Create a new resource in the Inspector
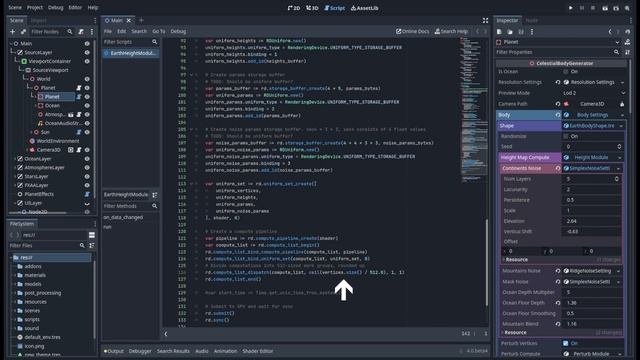Image resolution: width=640 pixels, height=360 pixels. (499, 31)
